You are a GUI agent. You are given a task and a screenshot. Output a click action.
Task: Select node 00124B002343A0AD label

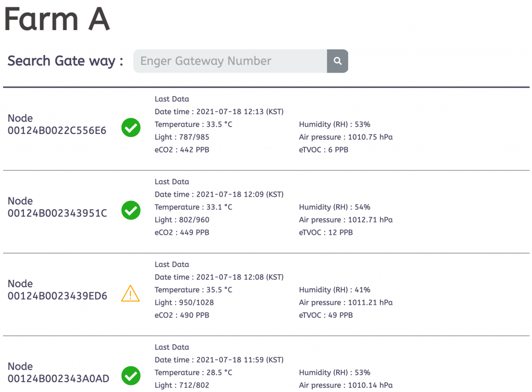58,372
